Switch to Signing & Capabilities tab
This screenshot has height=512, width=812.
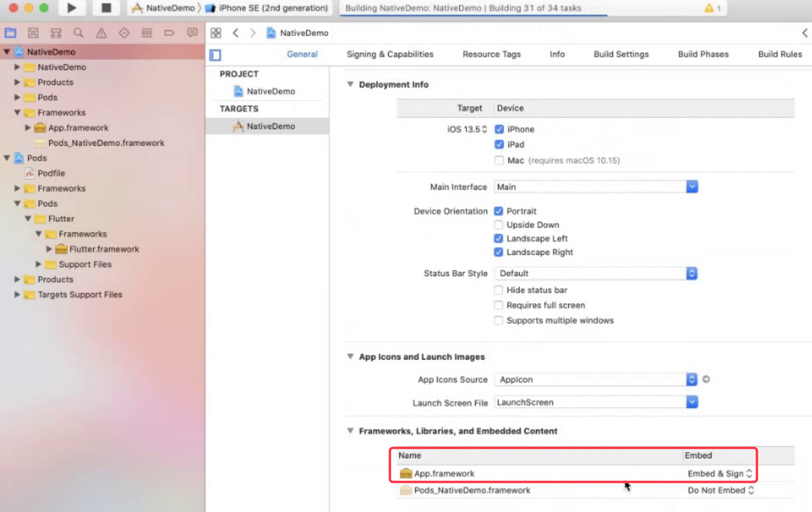pos(390,54)
